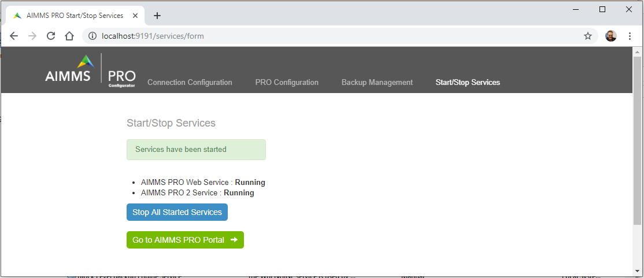Open Connection Configuration menu item

(x=190, y=82)
